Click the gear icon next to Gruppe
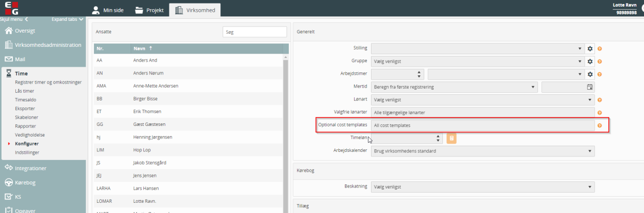 pyautogui.click(x=590, y=61)
